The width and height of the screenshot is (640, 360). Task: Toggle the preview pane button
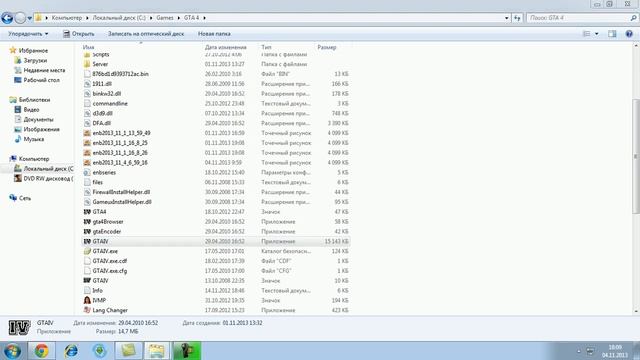point(612,34)
